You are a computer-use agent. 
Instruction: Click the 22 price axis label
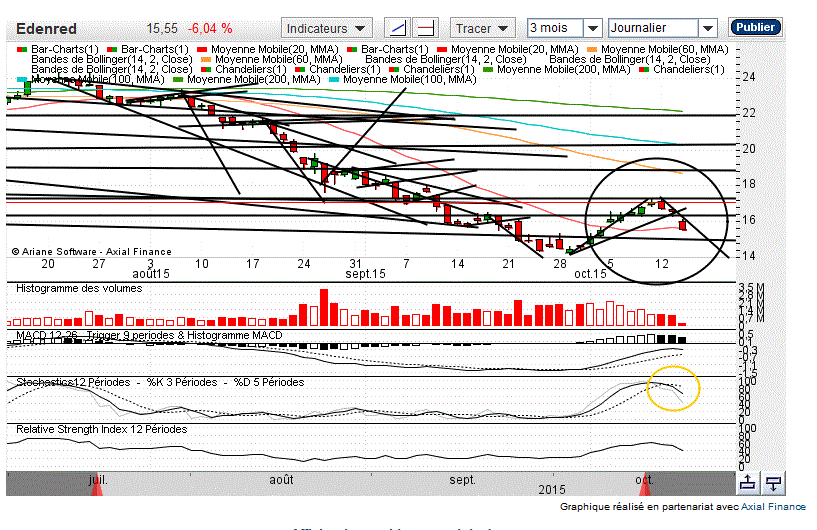tap(749, 113)
